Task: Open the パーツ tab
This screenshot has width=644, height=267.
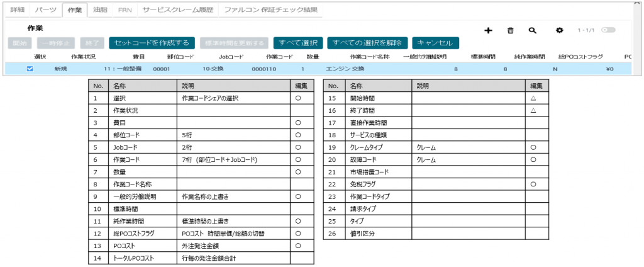Action: click(45, 11)
